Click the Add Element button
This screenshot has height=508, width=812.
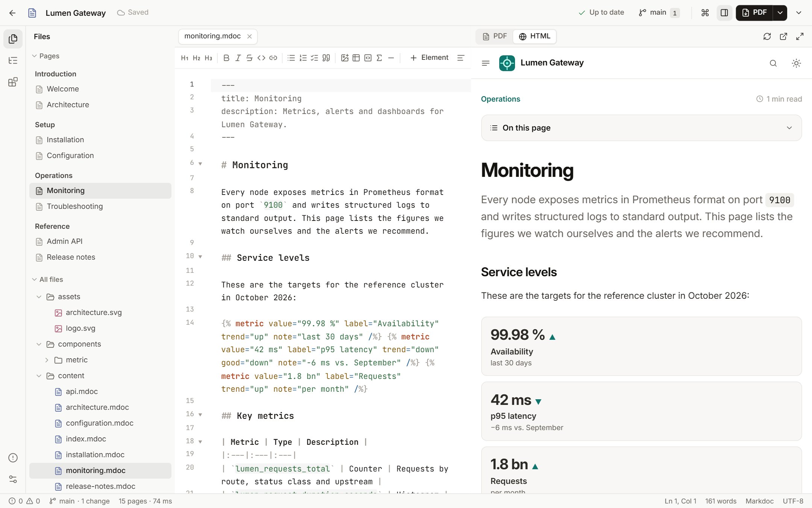tap(429, 58)
